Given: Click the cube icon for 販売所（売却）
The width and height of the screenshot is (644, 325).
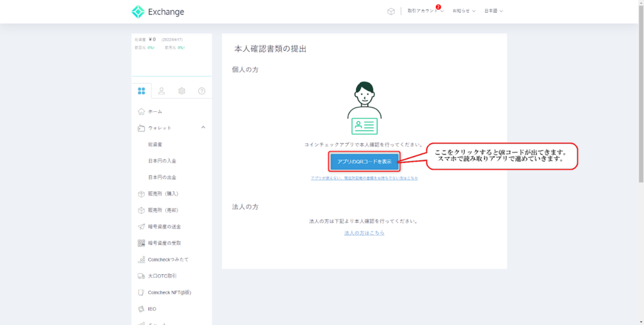Looking at the screenshot, I should tap(142, 210).
